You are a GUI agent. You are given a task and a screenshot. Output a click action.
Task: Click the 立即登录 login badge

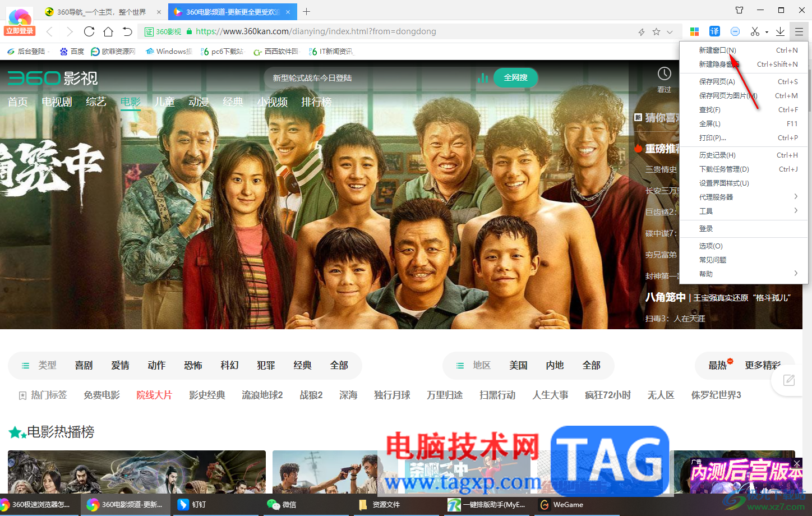[20, 31]
